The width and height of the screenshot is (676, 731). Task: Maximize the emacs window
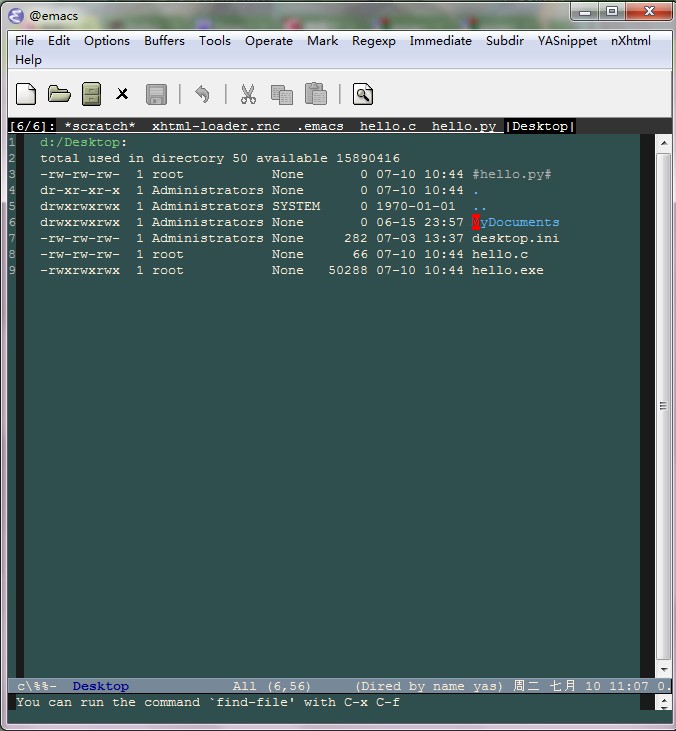612,11
